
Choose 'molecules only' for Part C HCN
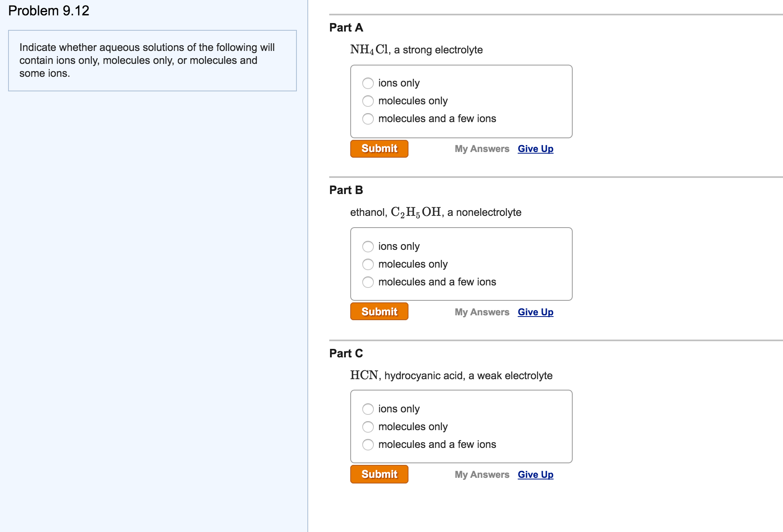(368, 426)
